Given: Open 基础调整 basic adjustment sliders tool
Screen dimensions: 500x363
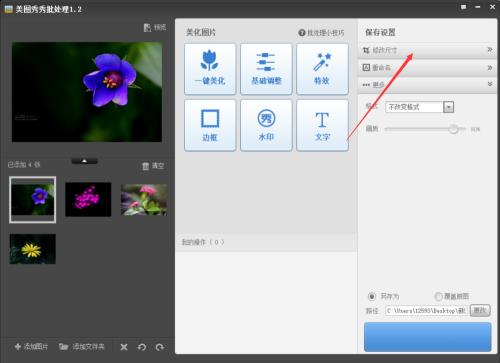Looking at the screenshot, I should 266,69.
